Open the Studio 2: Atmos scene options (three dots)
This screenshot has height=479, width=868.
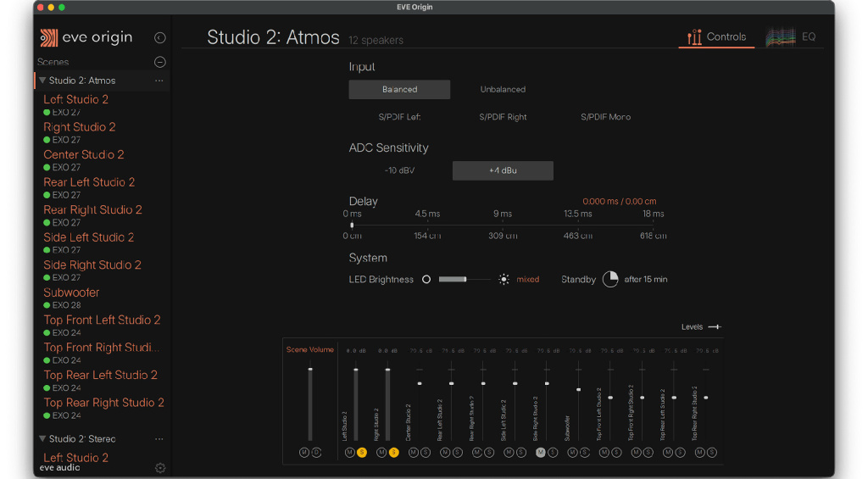point(159,81)
